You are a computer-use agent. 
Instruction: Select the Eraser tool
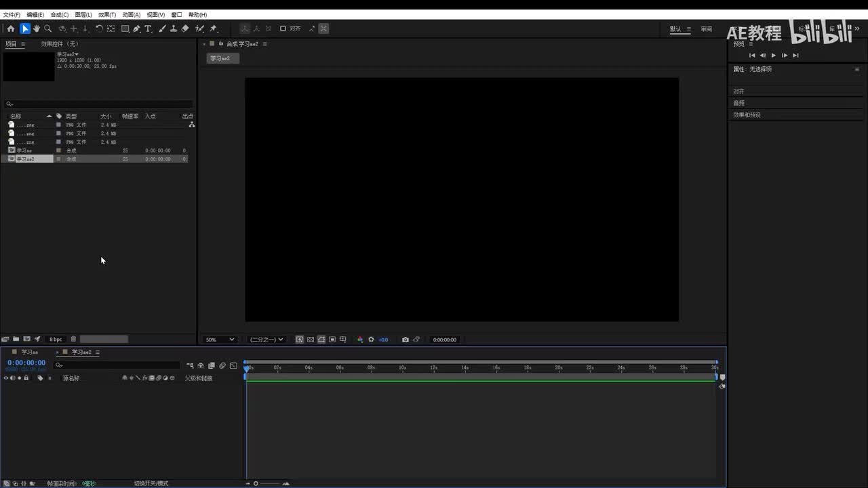click(185, 28)
